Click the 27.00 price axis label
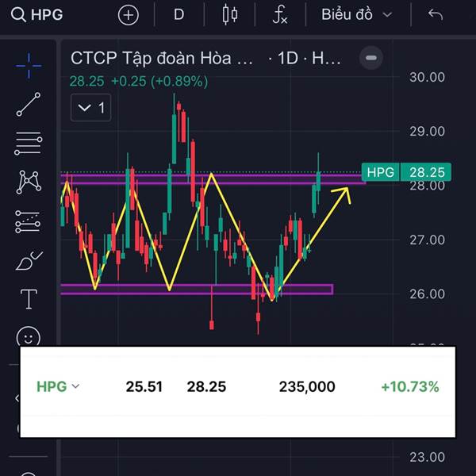This screenshot has width=476, height=476. click(x=427, y=240)
